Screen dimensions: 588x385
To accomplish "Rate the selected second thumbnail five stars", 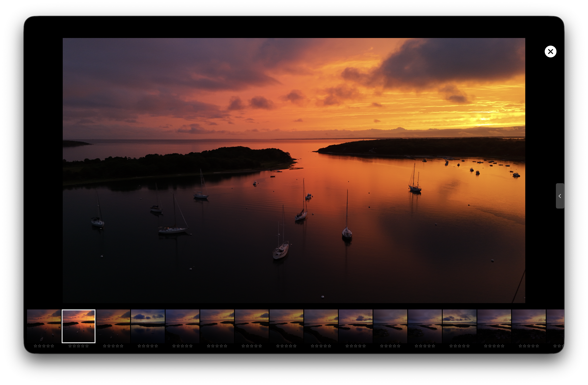I will click(87, 346).
